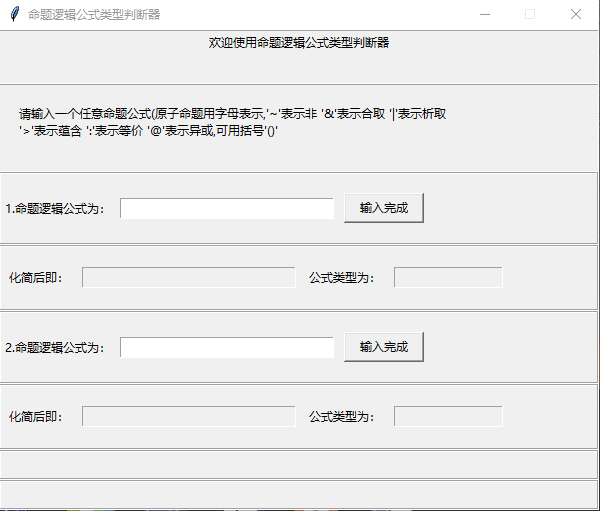Click the 欢迎使用命题逻辑公式类型判断器 heading
The width and height of the screenshot is (600, 511).
(x=299, y=43)
